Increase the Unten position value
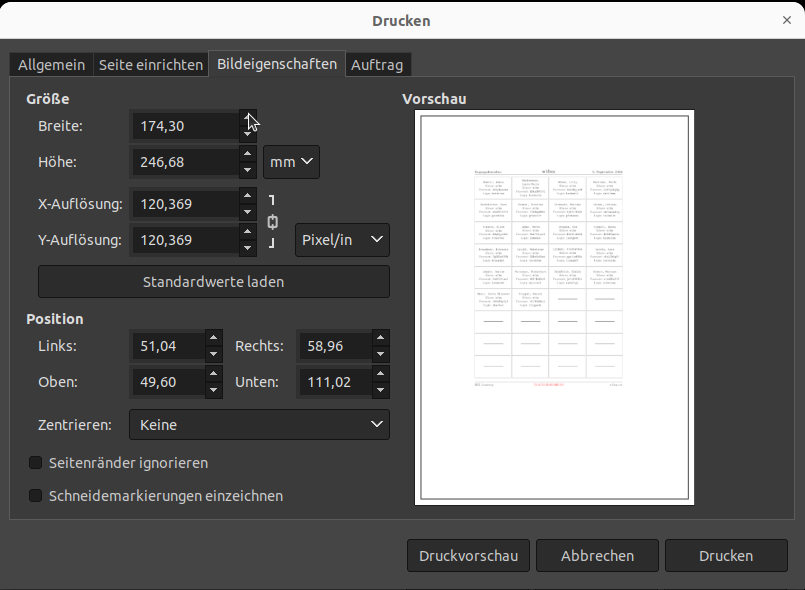The height and width of the screenshot is (590, 805). 380,375
